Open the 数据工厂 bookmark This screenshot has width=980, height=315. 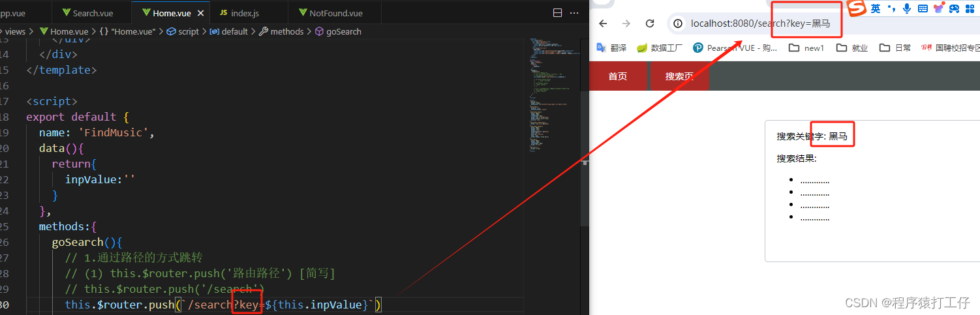[660, 48]
